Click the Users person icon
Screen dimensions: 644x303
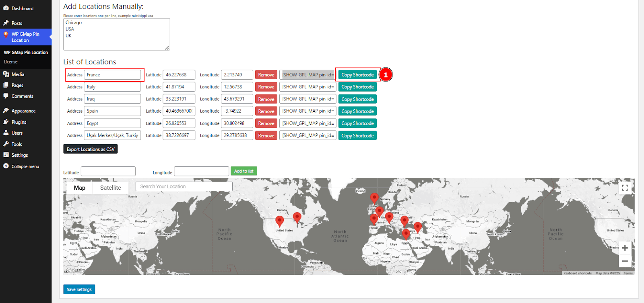click(x=6, y=133)
